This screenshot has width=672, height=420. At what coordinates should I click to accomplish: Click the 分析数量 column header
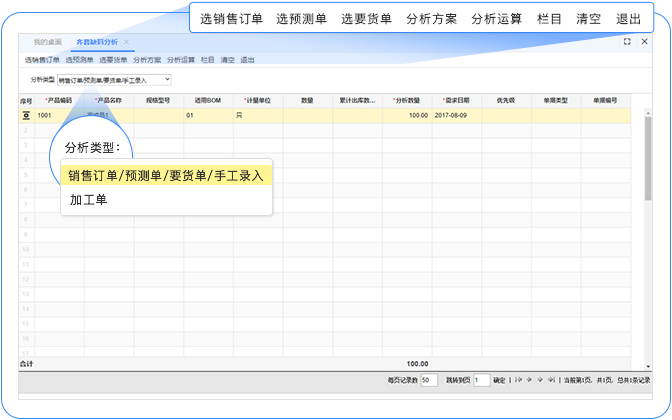point(407,100)
